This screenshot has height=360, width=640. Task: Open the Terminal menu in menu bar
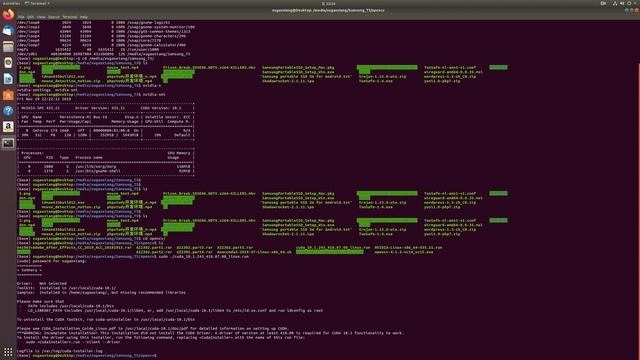[x=69, y=17]
